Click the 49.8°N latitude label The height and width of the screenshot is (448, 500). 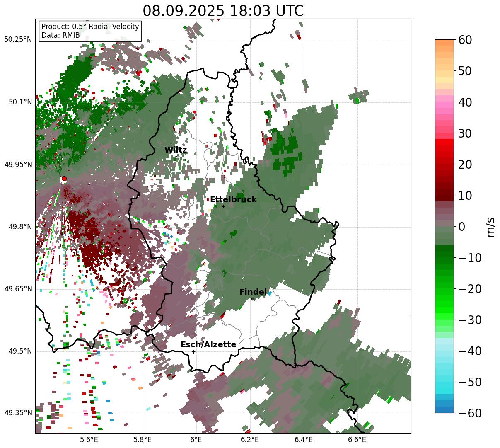(20, 227)
